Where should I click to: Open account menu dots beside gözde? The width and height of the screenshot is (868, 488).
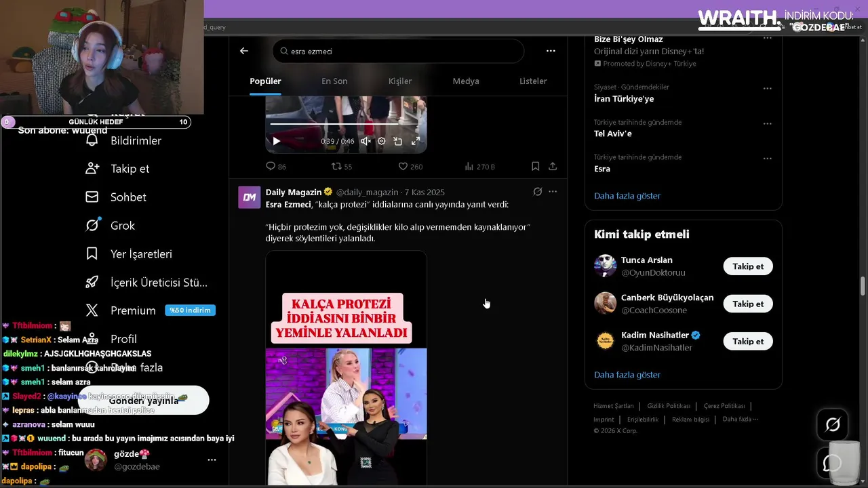coord(212,460)
